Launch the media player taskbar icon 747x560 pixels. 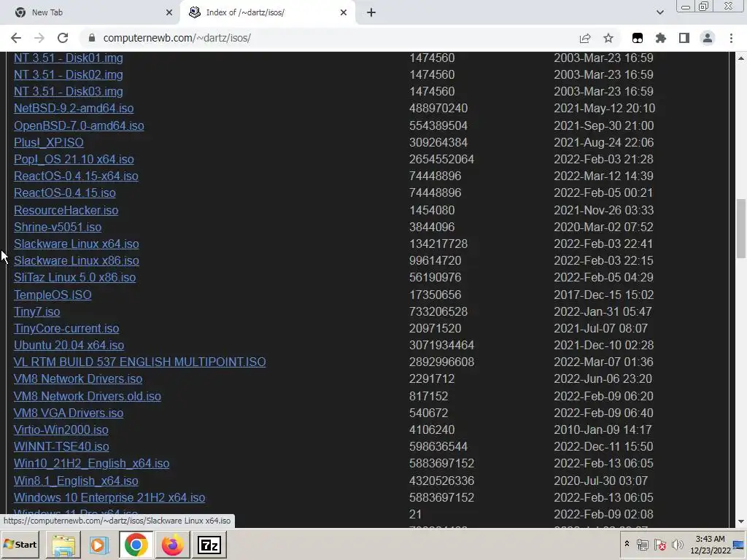click(x=99, y=545)
